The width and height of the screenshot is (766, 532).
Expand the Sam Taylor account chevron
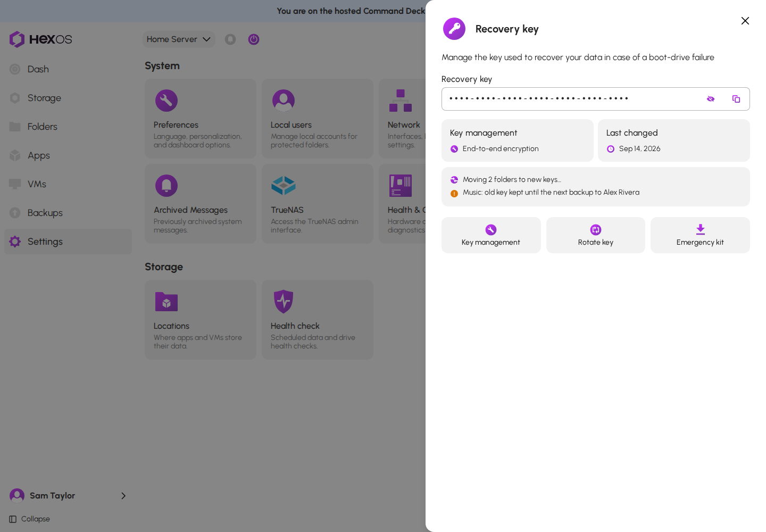tap(123, 496)
